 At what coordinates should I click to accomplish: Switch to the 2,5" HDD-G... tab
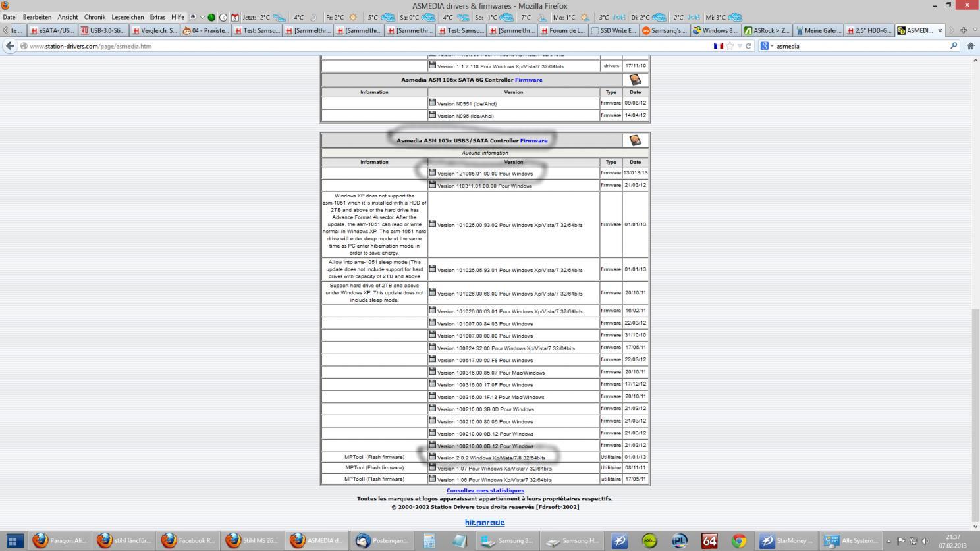[869, 30]
